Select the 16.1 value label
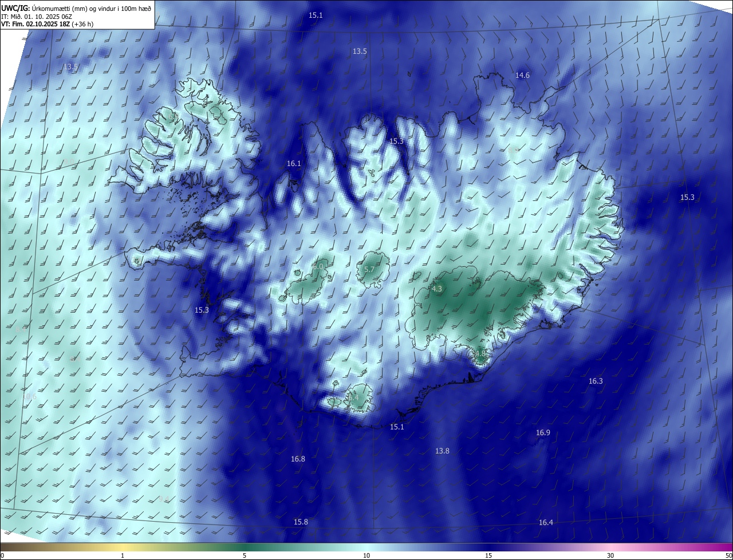This screenshot has height=560, width=733. [294, 164]
